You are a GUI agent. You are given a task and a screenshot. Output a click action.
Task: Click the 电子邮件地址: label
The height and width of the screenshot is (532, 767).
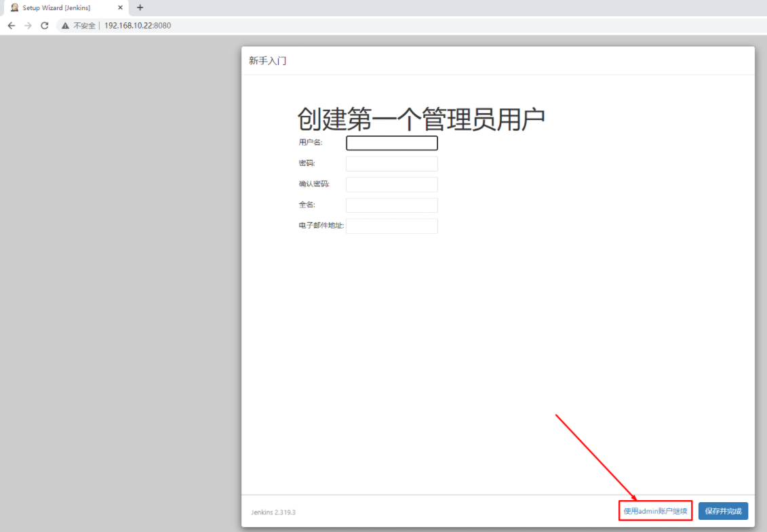(x=321, y=226)
